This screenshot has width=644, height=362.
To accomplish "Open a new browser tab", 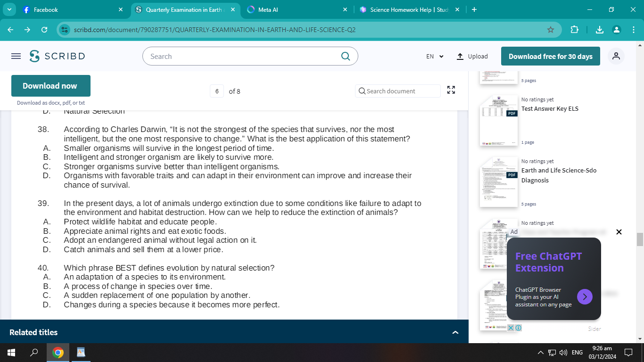I will point(474,9).
